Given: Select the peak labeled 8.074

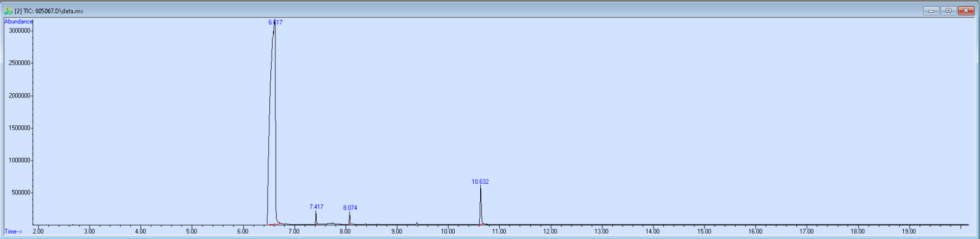Looking at the screenshot, I should click(350, 208).
